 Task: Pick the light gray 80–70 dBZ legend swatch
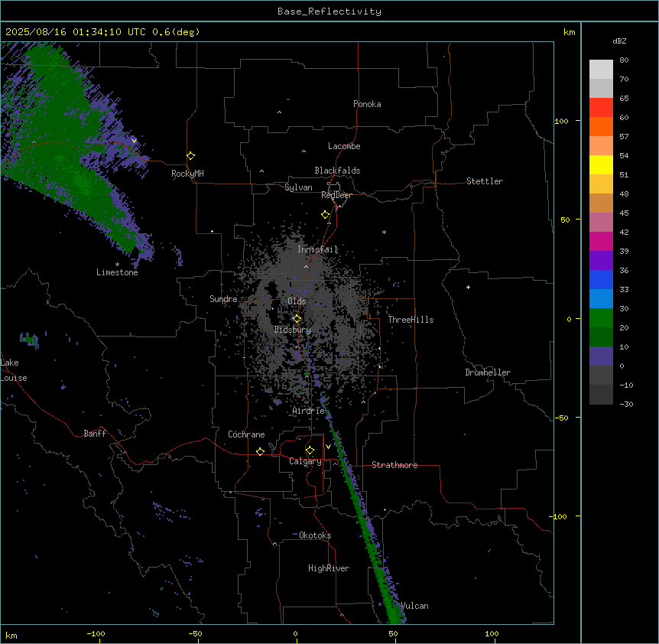click(601, 70)
